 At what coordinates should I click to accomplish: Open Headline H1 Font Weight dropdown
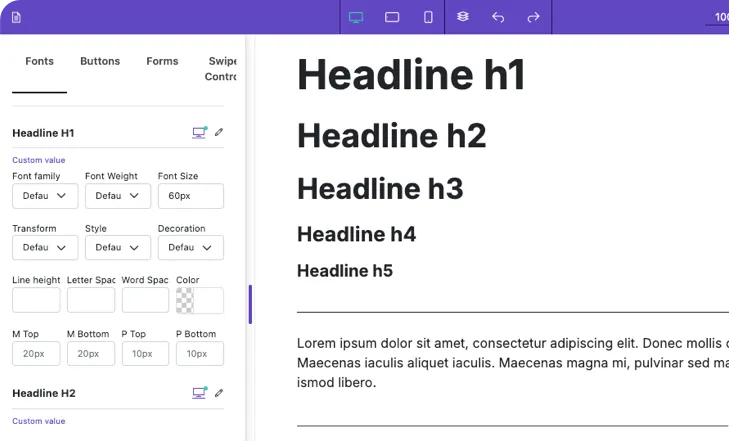click(118, 196)
